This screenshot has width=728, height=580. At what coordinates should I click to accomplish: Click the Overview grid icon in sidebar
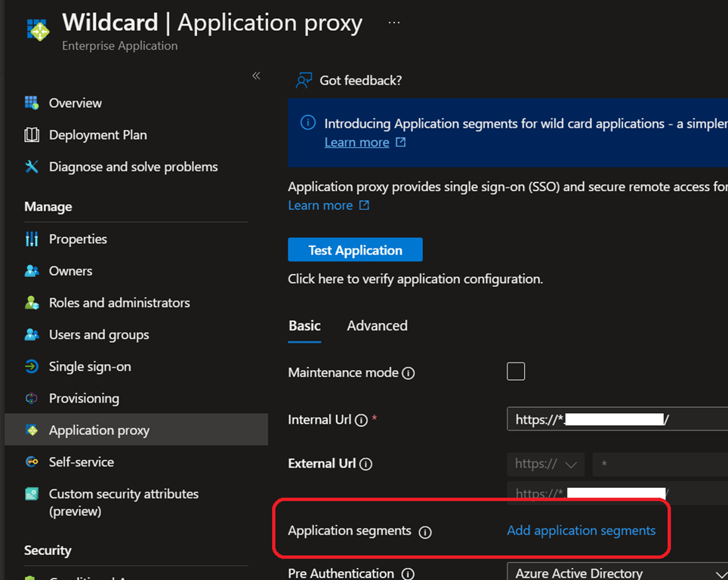pos(32,103)
